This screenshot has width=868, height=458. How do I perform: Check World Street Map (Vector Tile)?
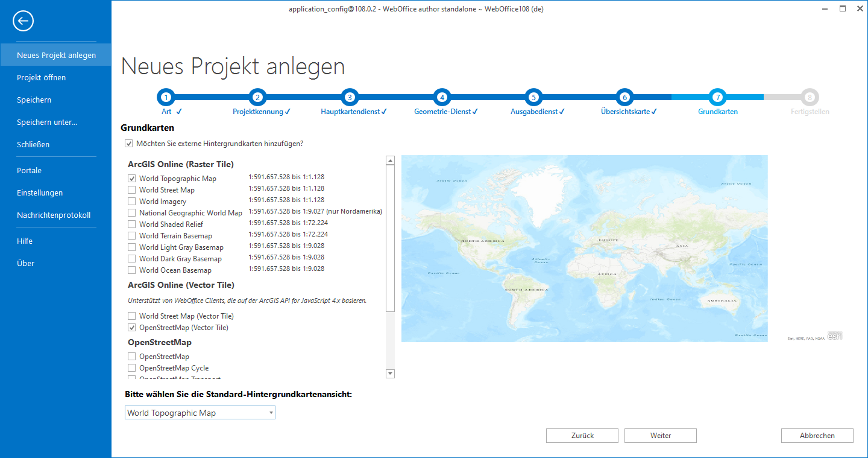(132, 316)
